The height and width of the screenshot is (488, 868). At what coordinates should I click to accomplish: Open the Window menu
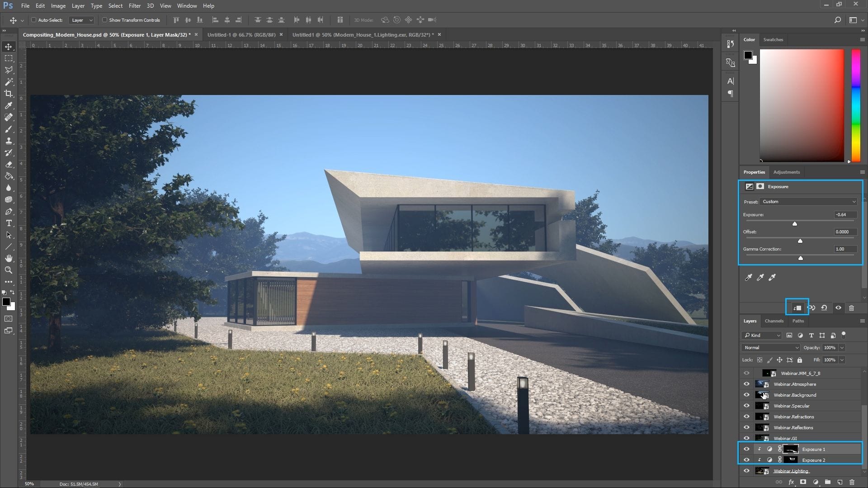187,6
